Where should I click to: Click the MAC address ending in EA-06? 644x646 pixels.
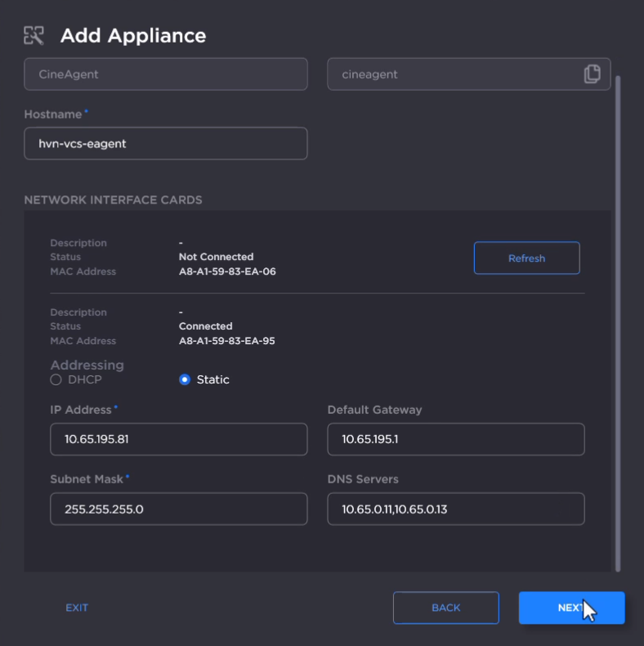pos(227,271)
